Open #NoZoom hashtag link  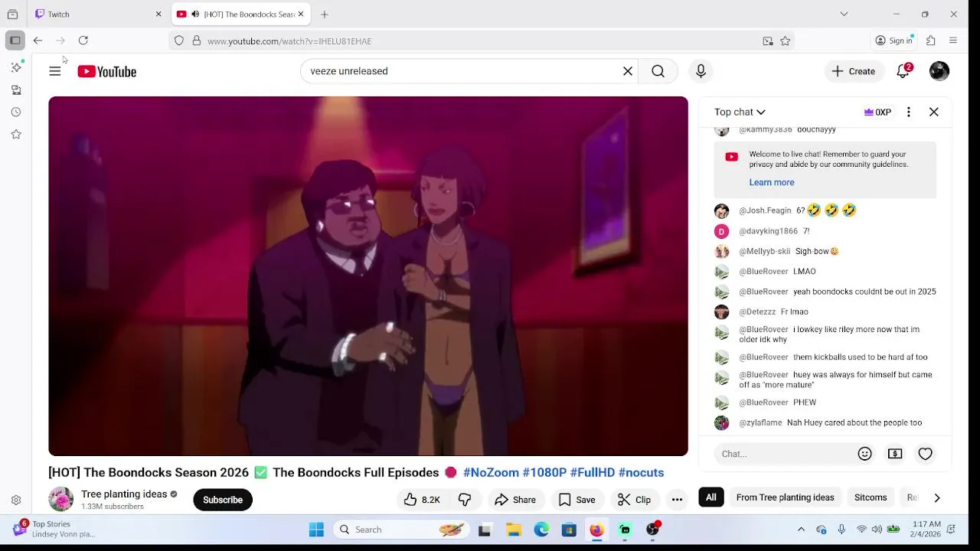[491, 472]
